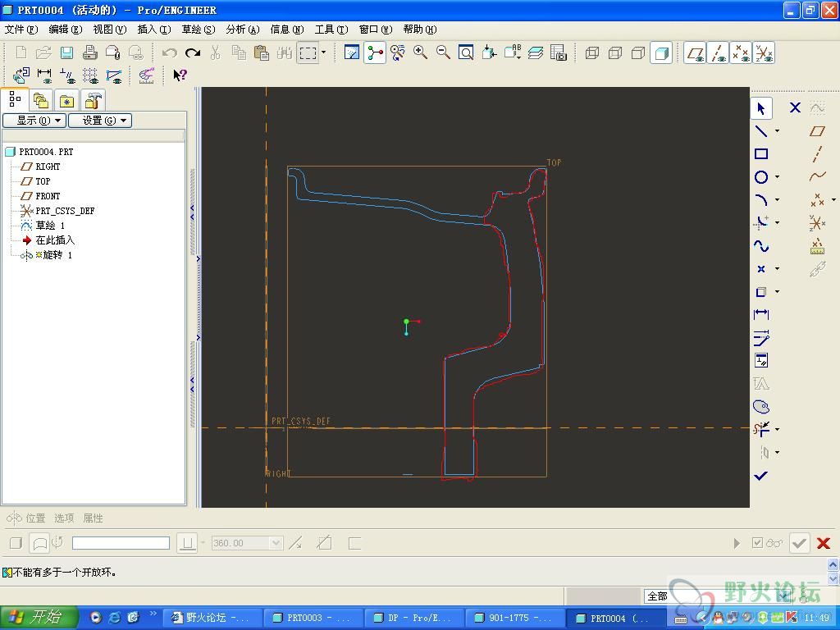Click the save floppy disk icon

tap(67, 53)
